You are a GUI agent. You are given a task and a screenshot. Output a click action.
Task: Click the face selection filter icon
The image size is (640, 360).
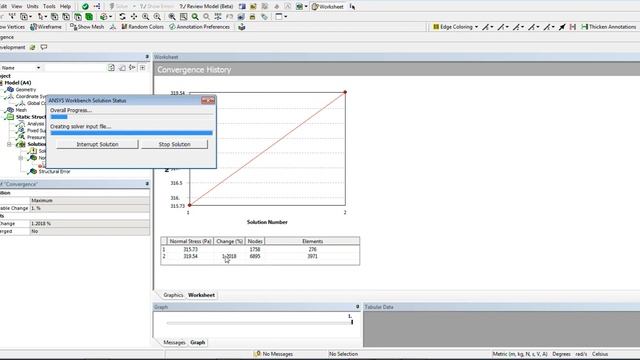click(78, 17)
